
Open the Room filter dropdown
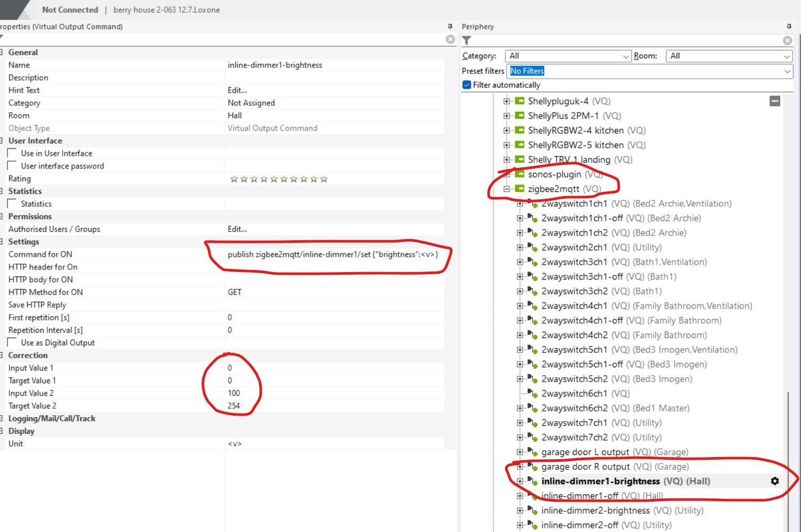[x=729, y=56]
